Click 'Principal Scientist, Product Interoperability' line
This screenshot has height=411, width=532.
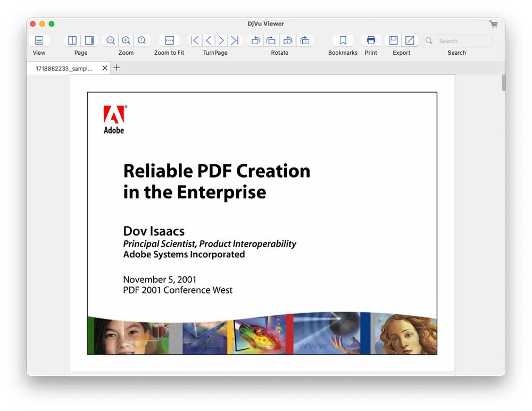click(210, 244)
